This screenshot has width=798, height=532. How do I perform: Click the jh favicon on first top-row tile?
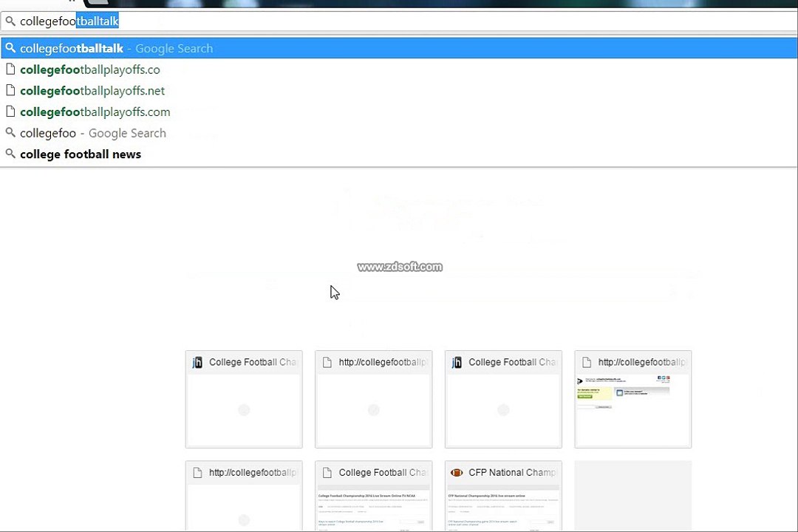tap(197, 362)
